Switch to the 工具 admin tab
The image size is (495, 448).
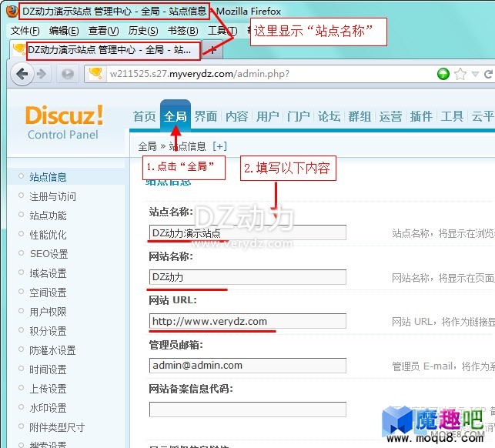[452, 116]
